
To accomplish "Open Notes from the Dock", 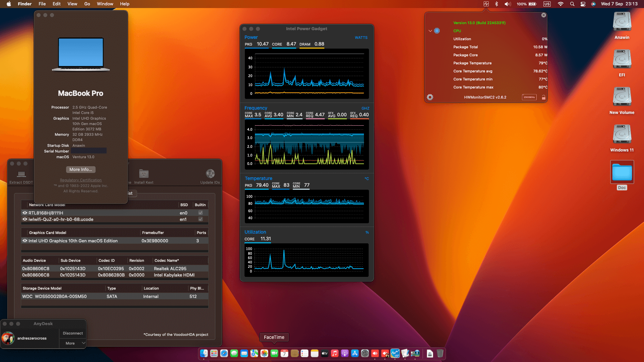I will 315,353.
